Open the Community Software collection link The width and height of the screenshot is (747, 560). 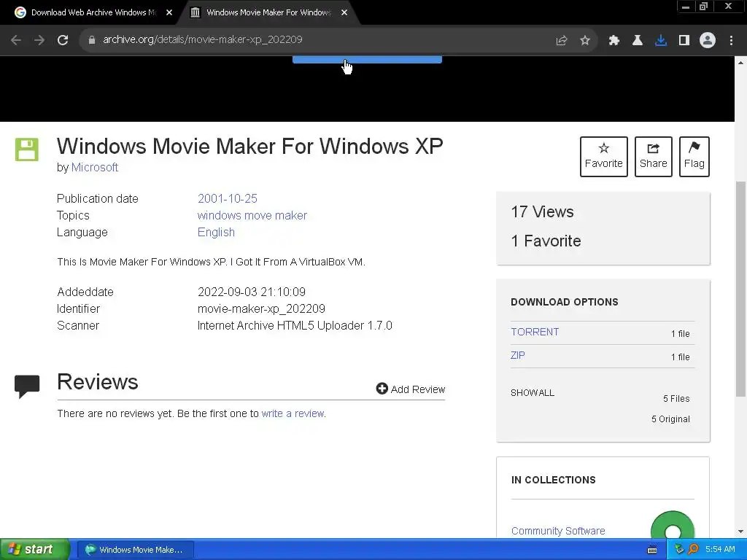click(558, 531)
